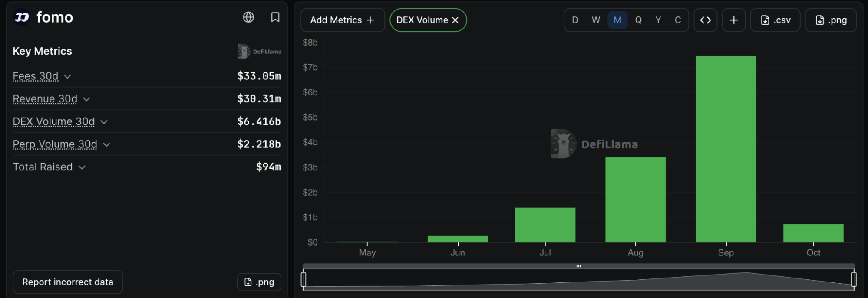Download Key Metrics panel as .png
The image size is (868, 298).
259,282
